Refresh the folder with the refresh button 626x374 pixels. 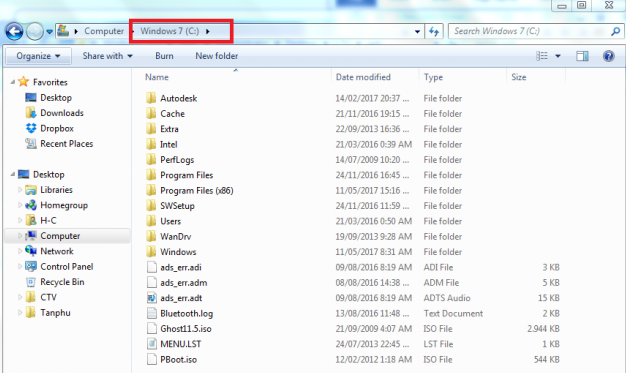pos(434,32)
